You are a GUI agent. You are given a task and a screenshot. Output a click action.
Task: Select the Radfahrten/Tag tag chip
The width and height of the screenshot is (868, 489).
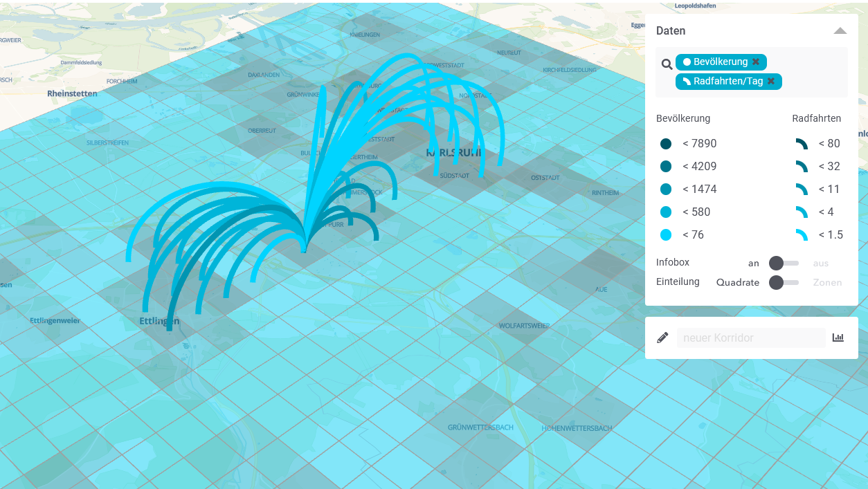click(x=722, y=82)
